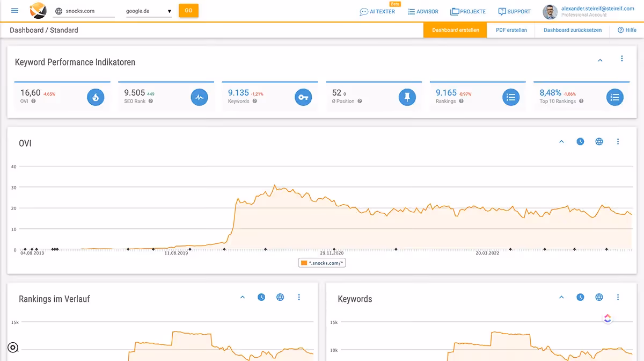Click Dashboard zurücksetzen
644x361 pixels.
[x=572, y=30]
